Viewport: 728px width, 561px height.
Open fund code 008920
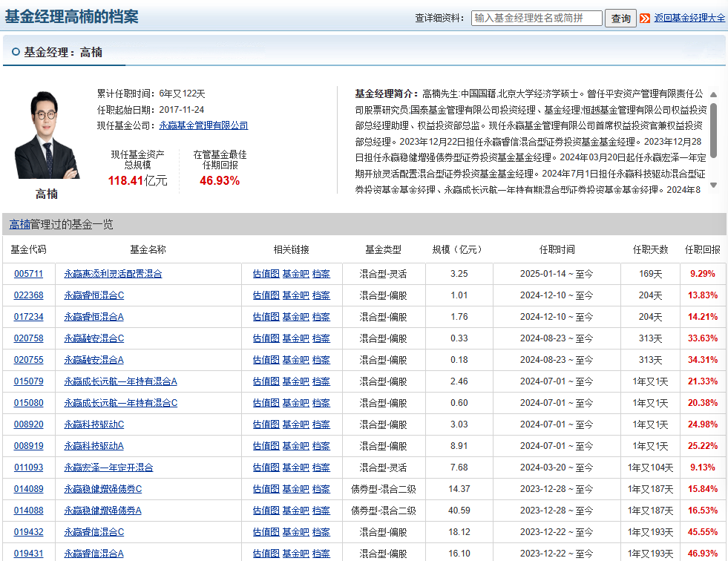(28, 424)
